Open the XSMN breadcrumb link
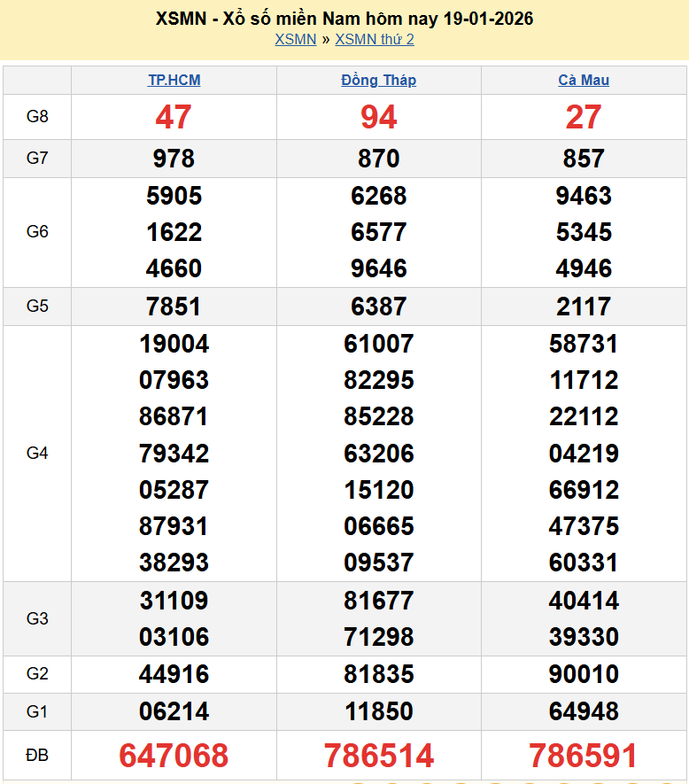The width and height of the screenshot is (689, 784). (x=295, y=39)
